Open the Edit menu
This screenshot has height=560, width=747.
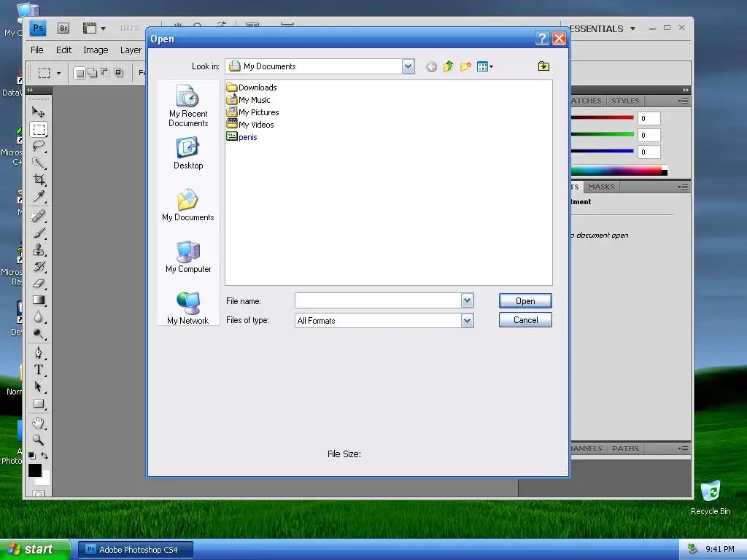pyautogui.click(x=63, y=50)
